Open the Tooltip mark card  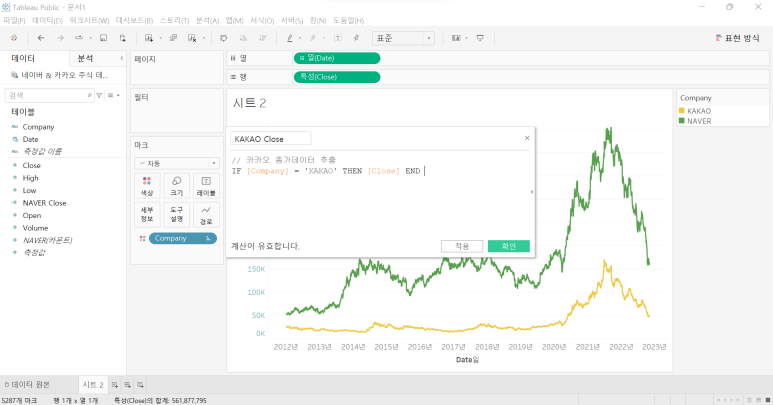(x=176, y=214)
